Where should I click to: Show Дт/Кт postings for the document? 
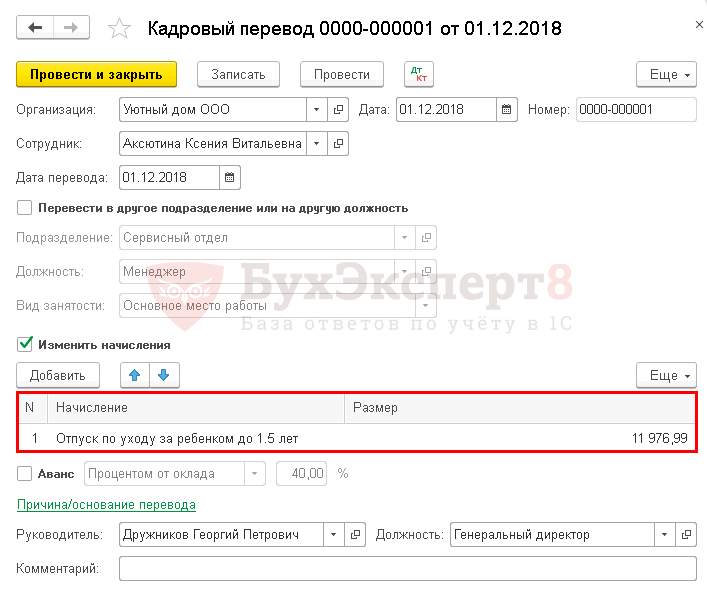pyautogui.click(x=419, y=74)
